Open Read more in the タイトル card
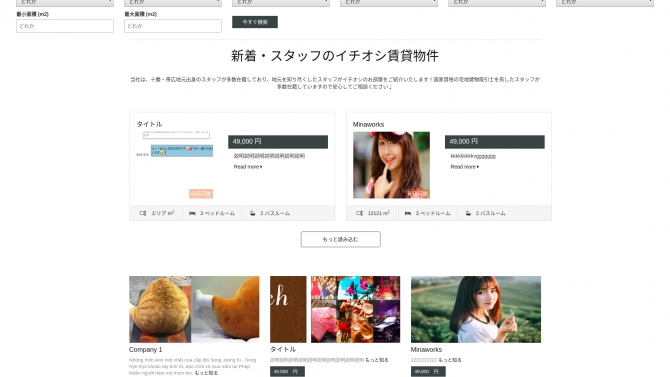Screen dimensions: 670x377 tap(248, 167)
